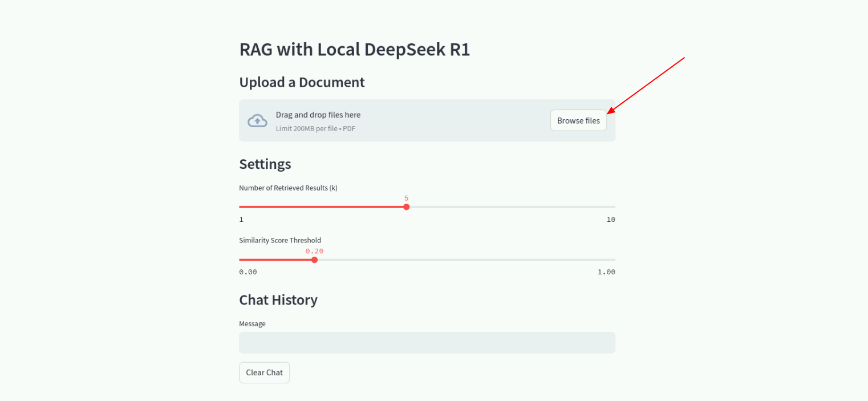Screen dimensions: 868x401
Task: Click the maximum value 10 under results slider
Action: tap(611, 220)
